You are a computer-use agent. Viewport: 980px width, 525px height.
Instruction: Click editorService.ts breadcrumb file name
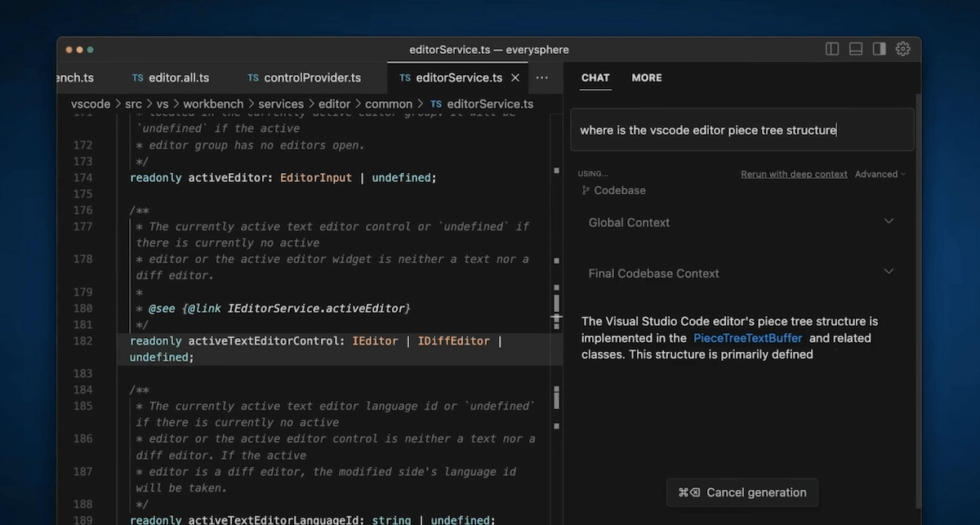point(490,104)
